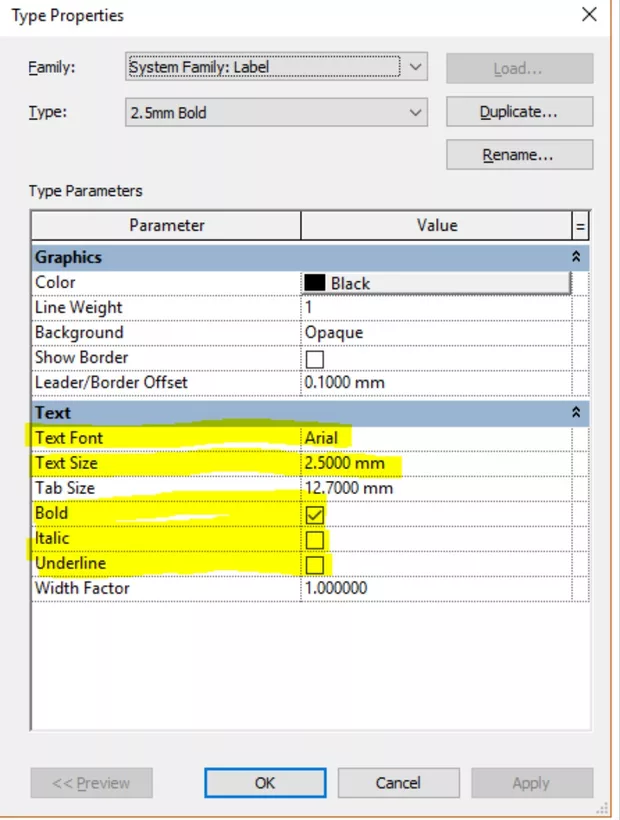Viewport: 620px width, 820px height.
Task: Select the Italic parameter label
Action: [52, 538]
